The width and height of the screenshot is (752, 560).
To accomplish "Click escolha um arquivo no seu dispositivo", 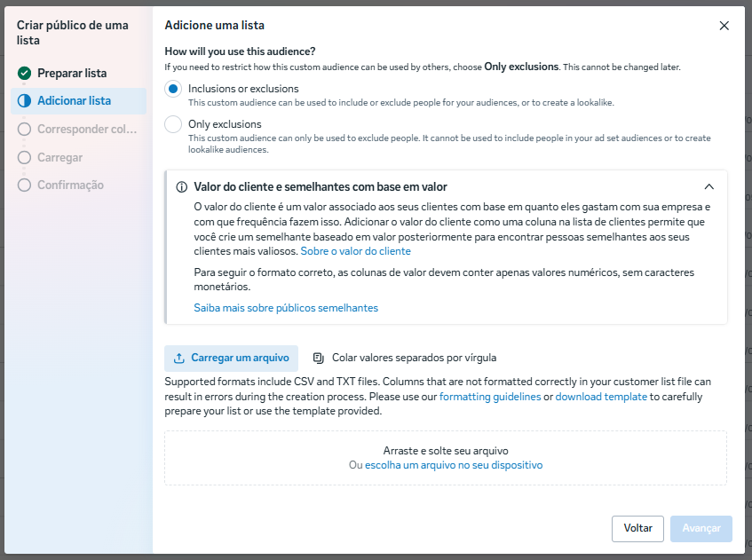I will click(x=454, y=465).
